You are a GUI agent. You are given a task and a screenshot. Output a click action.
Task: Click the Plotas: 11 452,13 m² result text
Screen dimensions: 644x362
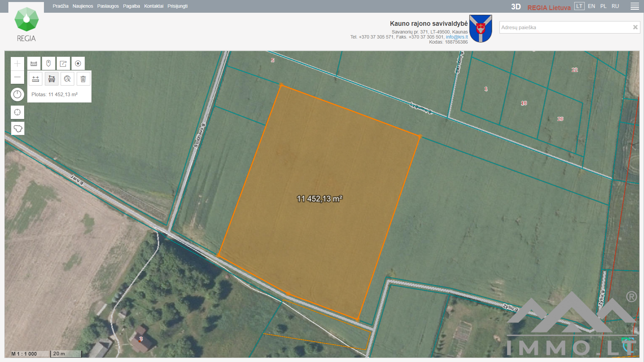(x=55, y=95)
